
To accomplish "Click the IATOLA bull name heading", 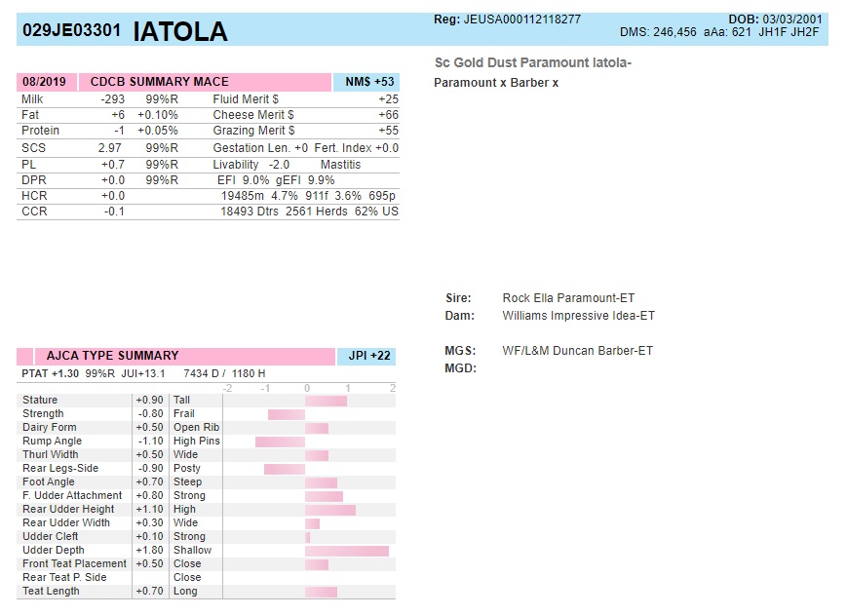I will click(x=179, y=32).
